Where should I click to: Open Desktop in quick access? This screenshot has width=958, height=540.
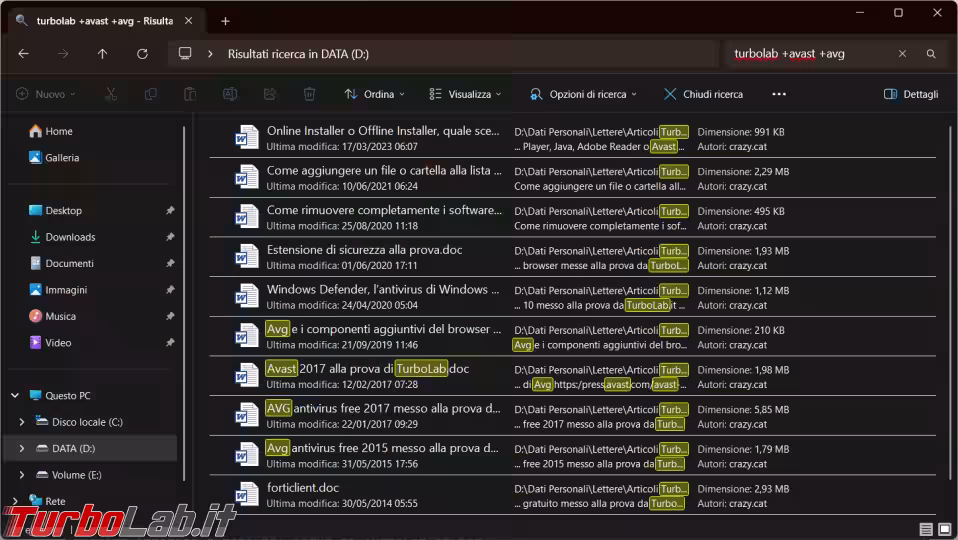click(x=56, y=211)
